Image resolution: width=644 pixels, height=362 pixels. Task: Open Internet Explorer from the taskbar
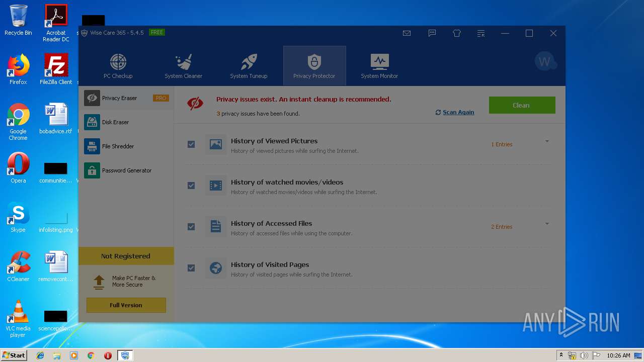click(x=40, y=355)
